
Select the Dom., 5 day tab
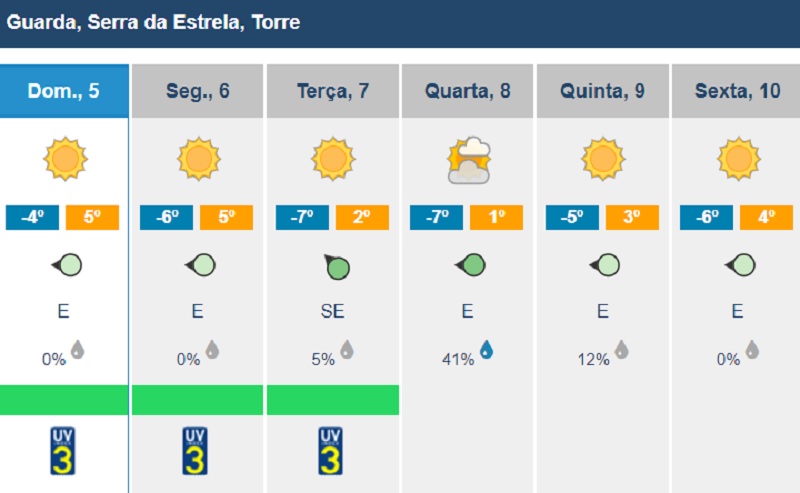[x=64, y=91]
